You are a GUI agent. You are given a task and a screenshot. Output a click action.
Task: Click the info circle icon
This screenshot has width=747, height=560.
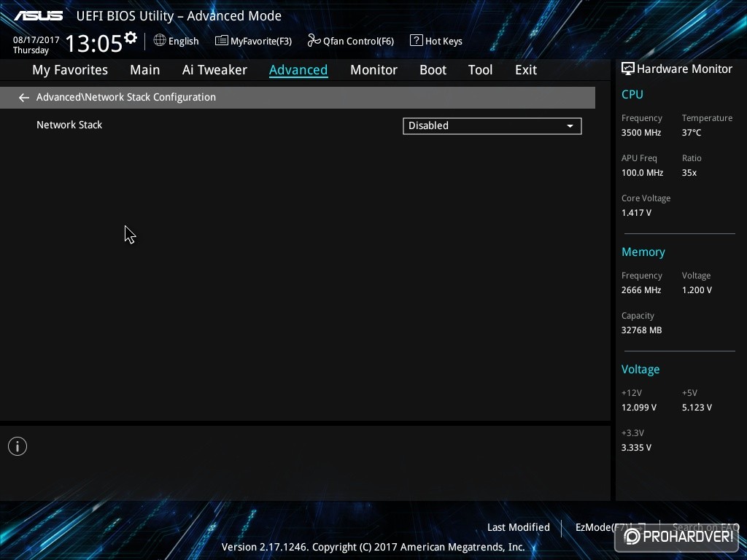(18, 446)
